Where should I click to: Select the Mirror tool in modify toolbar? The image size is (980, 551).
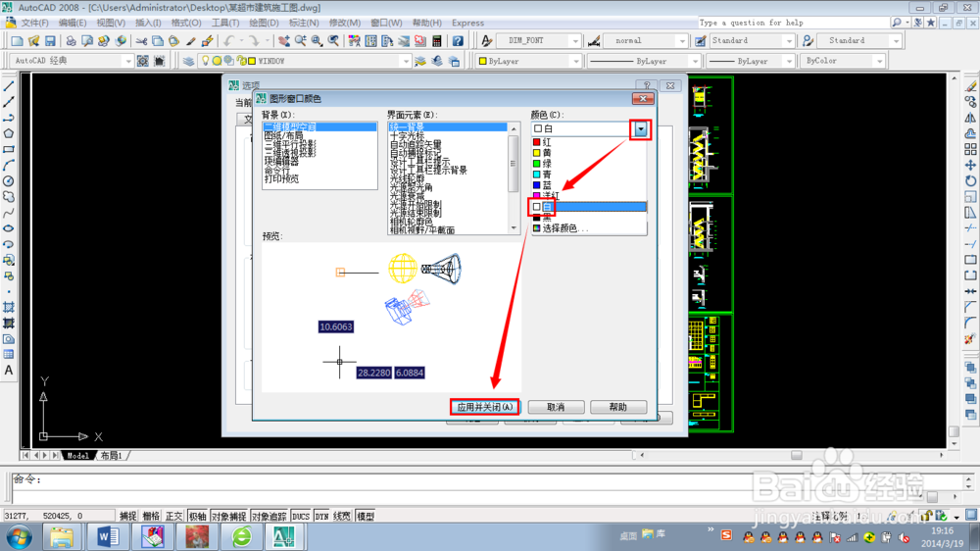(970, 118)
